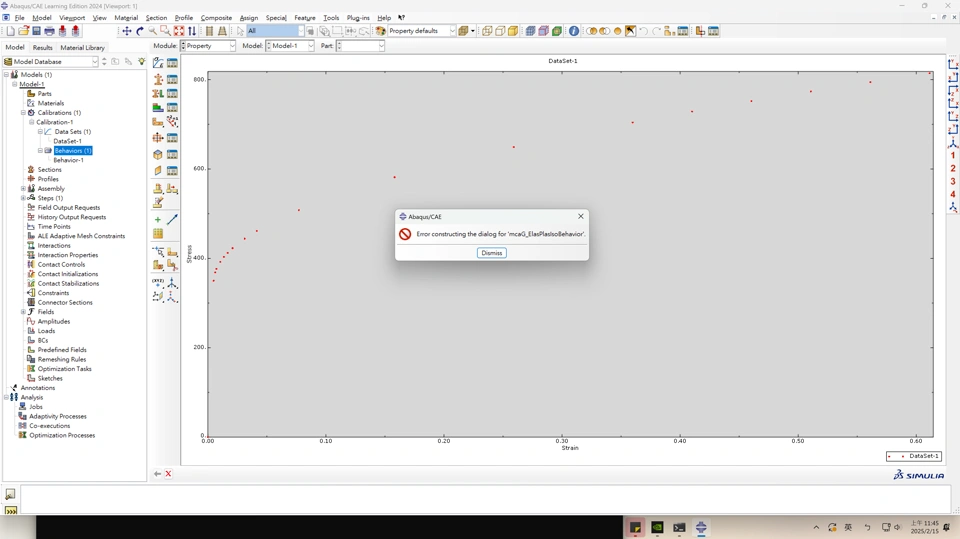Image resolution: width=960 pixels, height=539 pixels.
Task: Open the Plug-ins menu
Action: [358, 18]
